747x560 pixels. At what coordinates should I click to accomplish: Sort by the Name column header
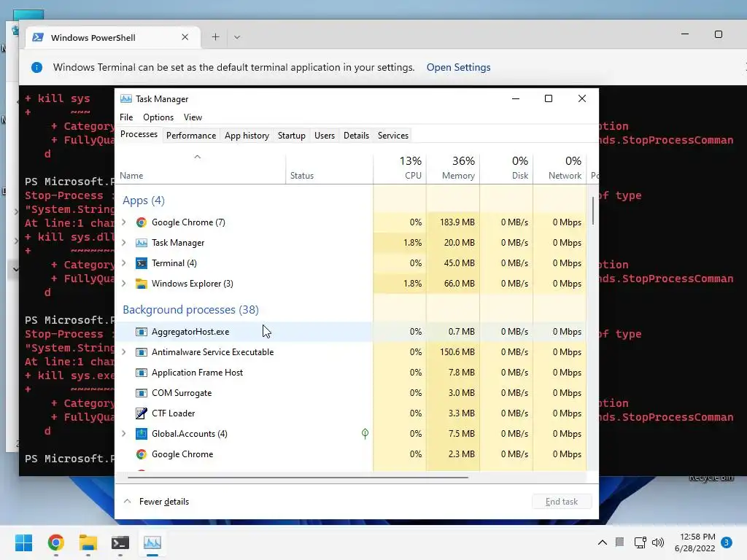pos(201,168)
